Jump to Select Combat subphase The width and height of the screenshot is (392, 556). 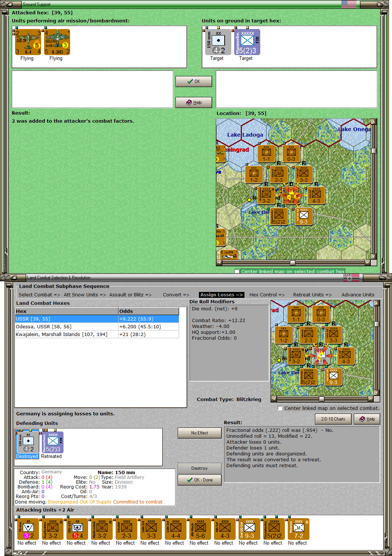tap(39, 295)
